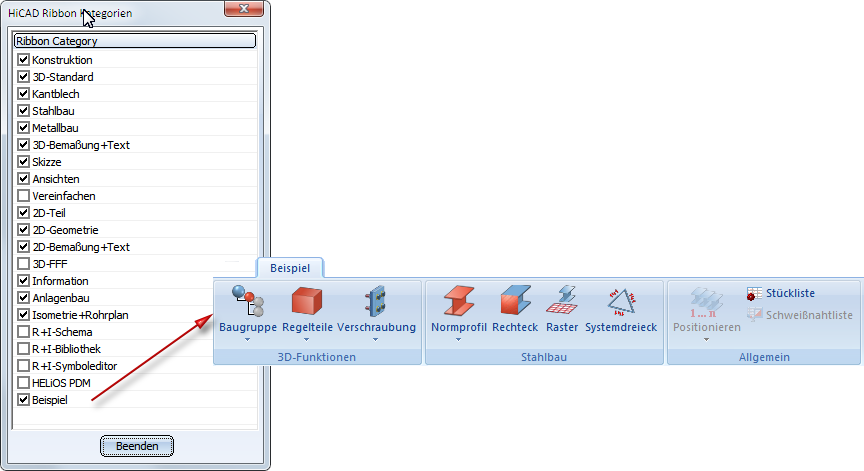
Task: Click the Schweißnahtliste label
Action: point(809,315)
